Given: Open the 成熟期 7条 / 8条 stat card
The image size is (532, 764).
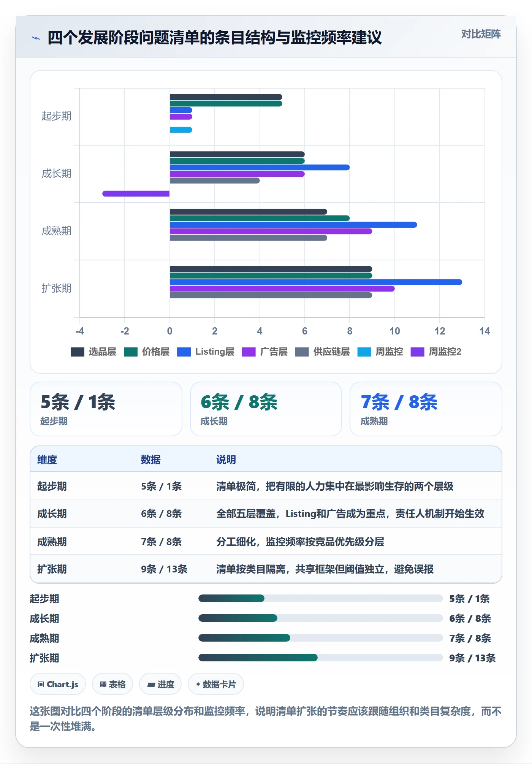Looking at the screenshot, I should point(426,409).
